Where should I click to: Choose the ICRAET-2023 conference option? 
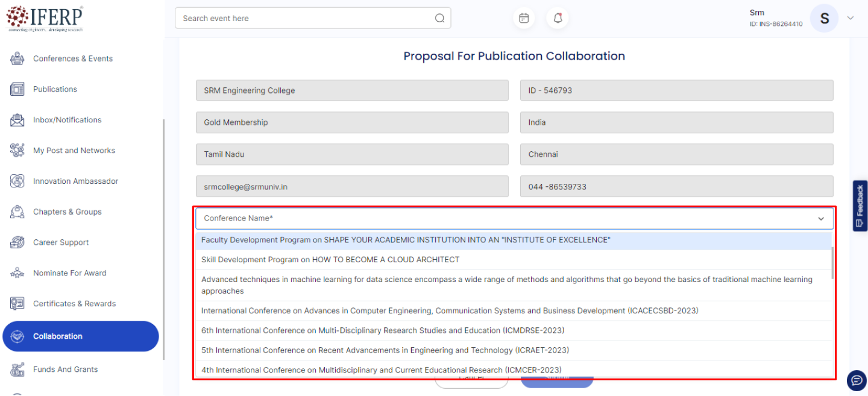coord(385,350)
